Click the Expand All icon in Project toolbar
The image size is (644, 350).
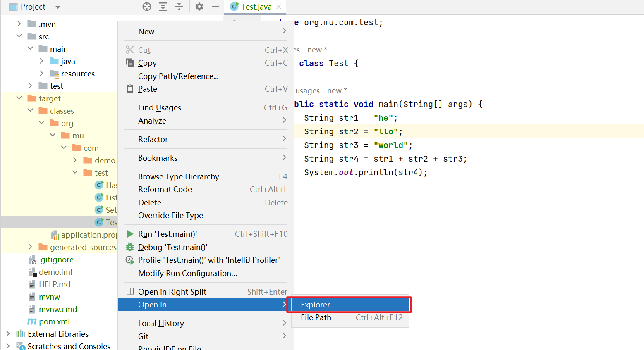(x=163, y=7)
